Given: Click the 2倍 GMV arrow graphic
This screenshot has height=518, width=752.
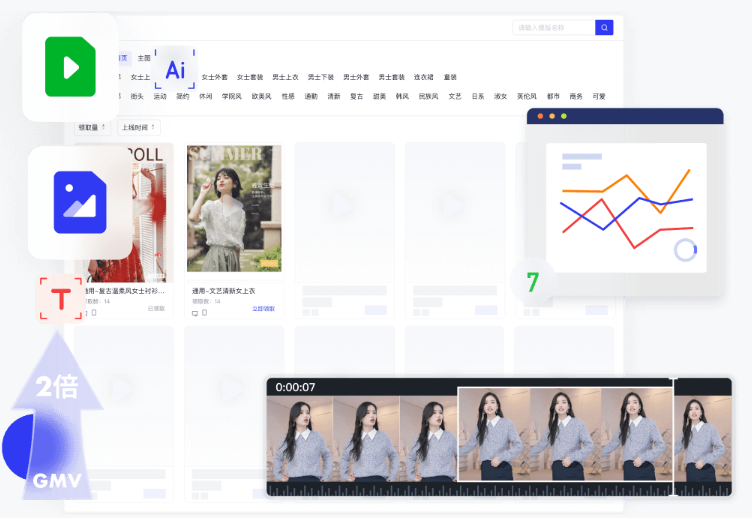Looking at the screenshot, I should click(57, 415).
